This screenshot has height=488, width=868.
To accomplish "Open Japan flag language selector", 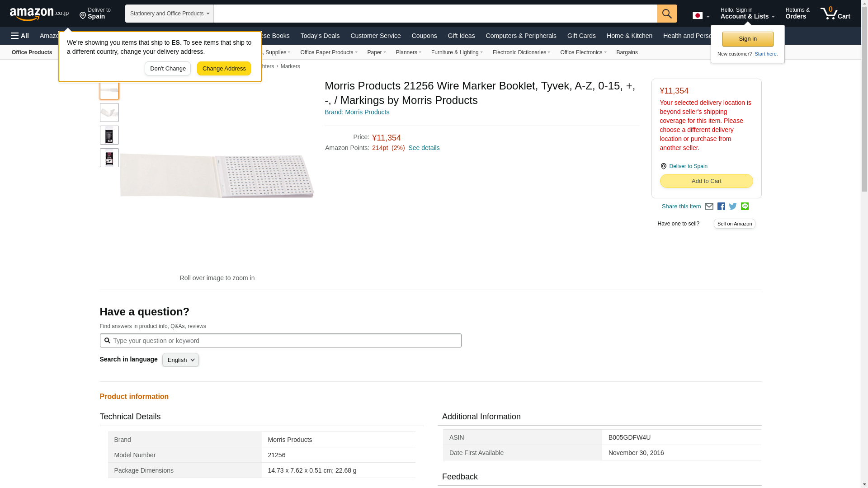I will click(701, 15).
